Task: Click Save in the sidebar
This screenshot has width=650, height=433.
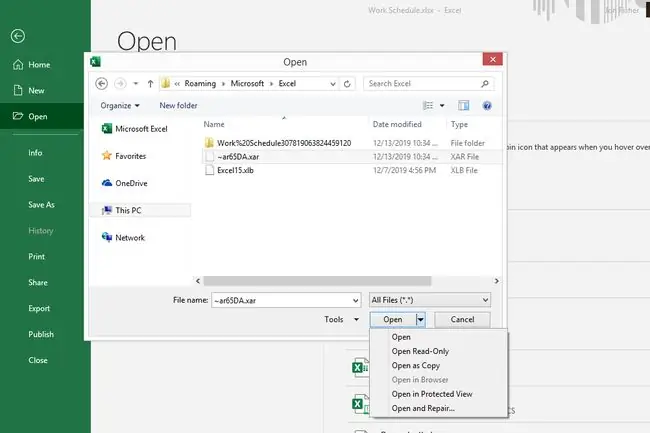Action: (x=36, y=179)
